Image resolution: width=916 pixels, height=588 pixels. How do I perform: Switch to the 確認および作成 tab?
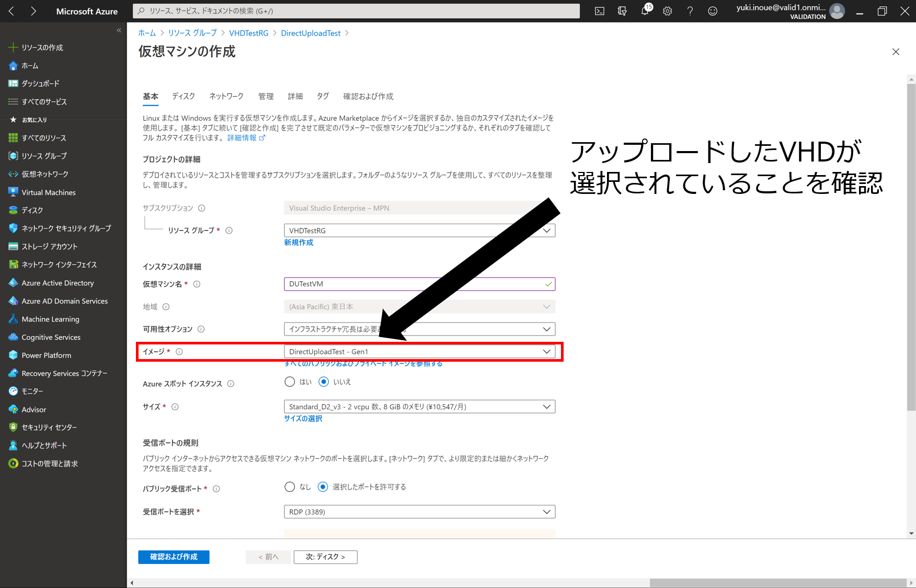pos(368,97)
